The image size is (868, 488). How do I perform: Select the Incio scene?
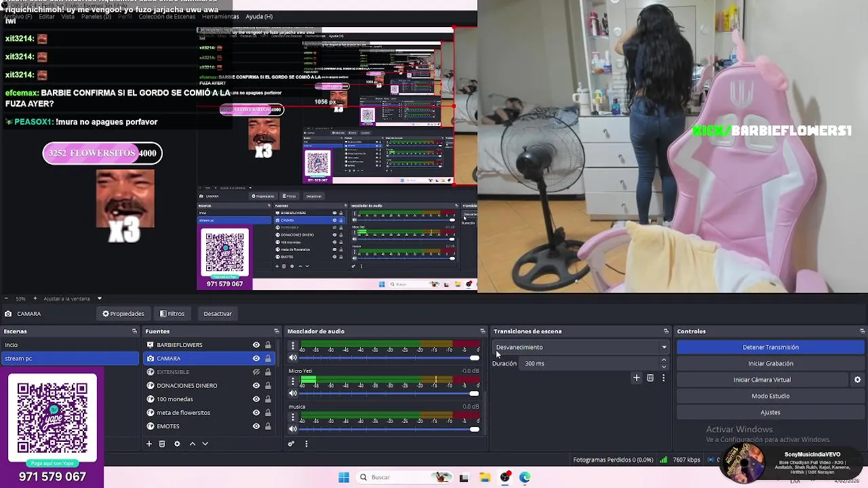[70, 345]
